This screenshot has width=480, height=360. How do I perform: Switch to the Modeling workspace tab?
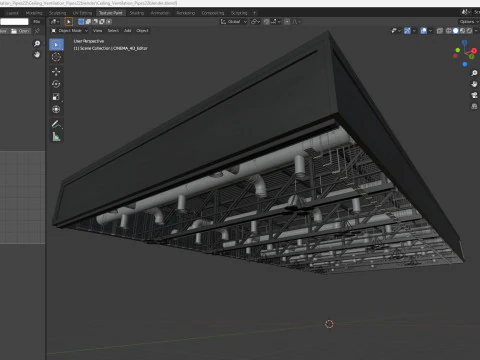pos(34,13)
